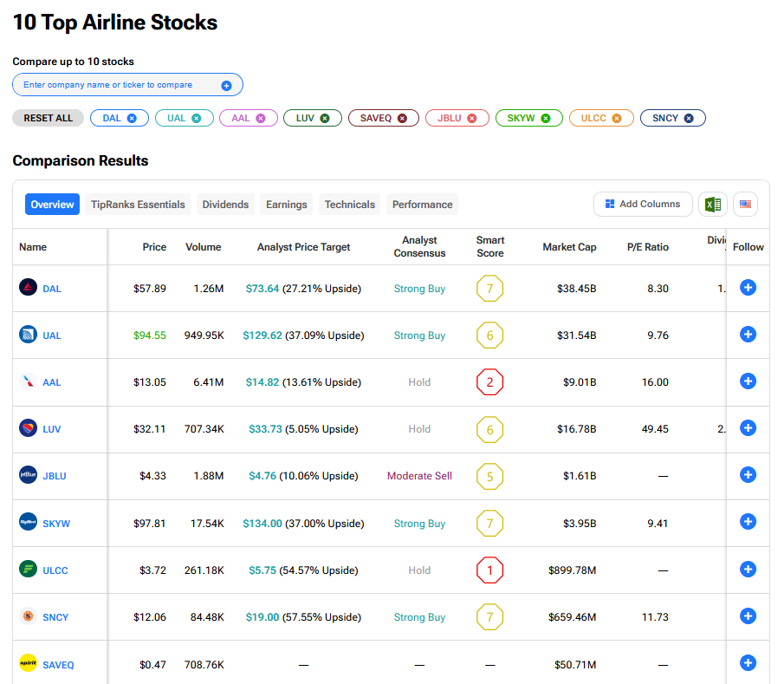Focus the company name or ticker field
This screenshot has height=684, width=784.
(117, 85)
